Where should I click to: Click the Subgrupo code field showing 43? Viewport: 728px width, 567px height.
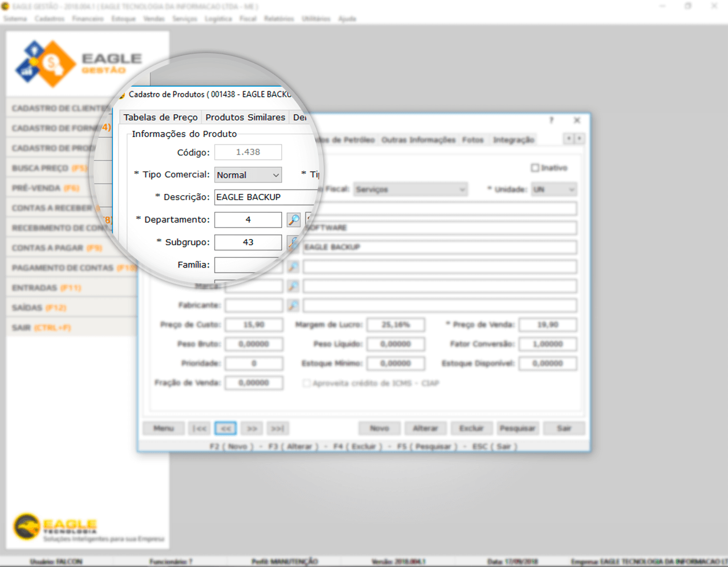point(248,242)
